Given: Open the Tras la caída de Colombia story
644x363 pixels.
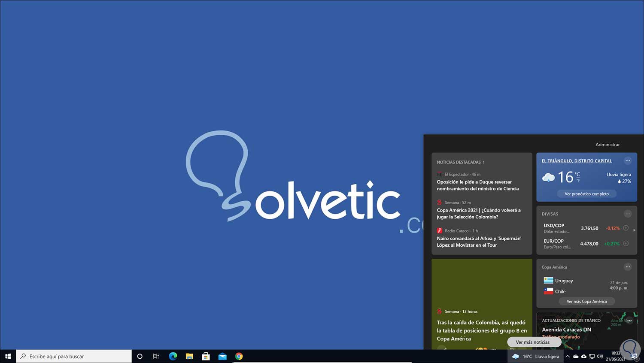Looking at the screenshot, I should 482,330.
